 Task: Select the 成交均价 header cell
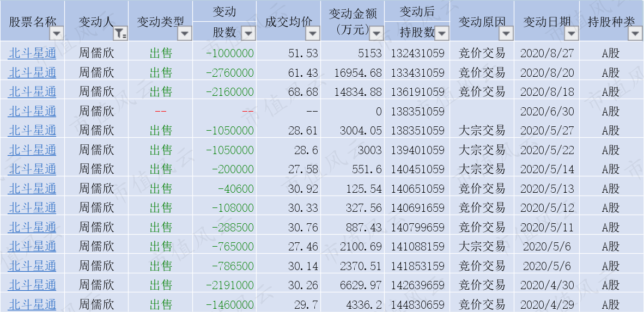coord(289,21)
